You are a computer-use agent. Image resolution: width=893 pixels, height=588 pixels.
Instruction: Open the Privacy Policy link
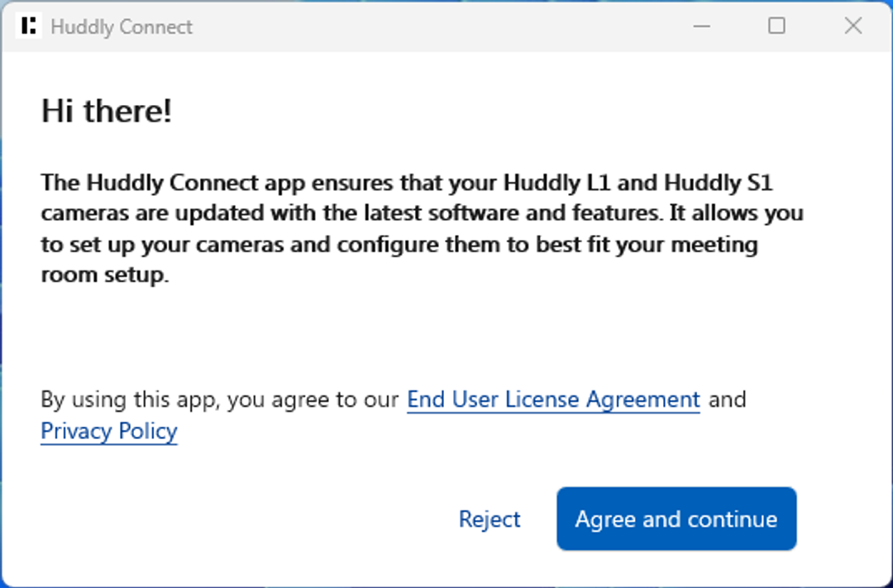108,431
